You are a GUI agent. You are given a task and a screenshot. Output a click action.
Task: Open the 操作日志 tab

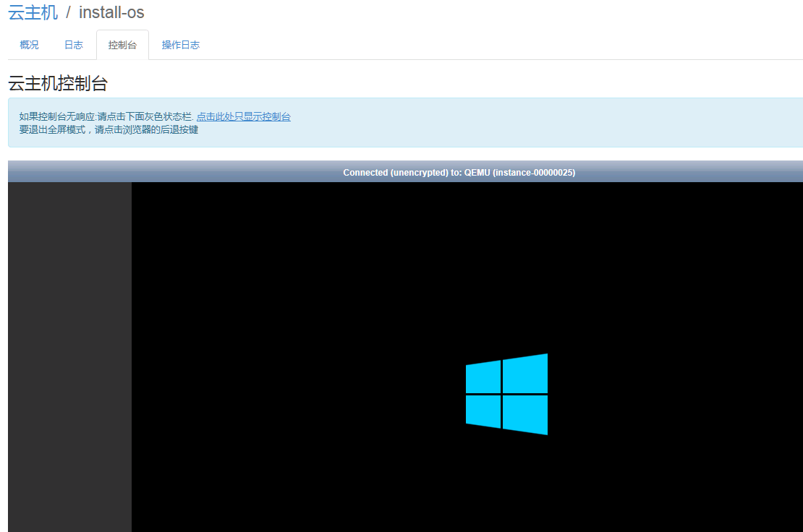tap(180, 45)
